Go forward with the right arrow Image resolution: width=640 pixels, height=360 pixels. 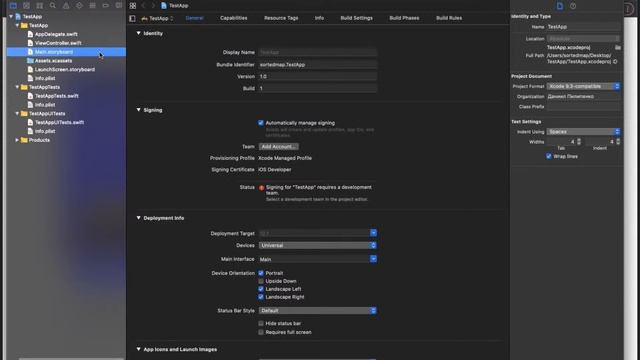pos(153,6)
